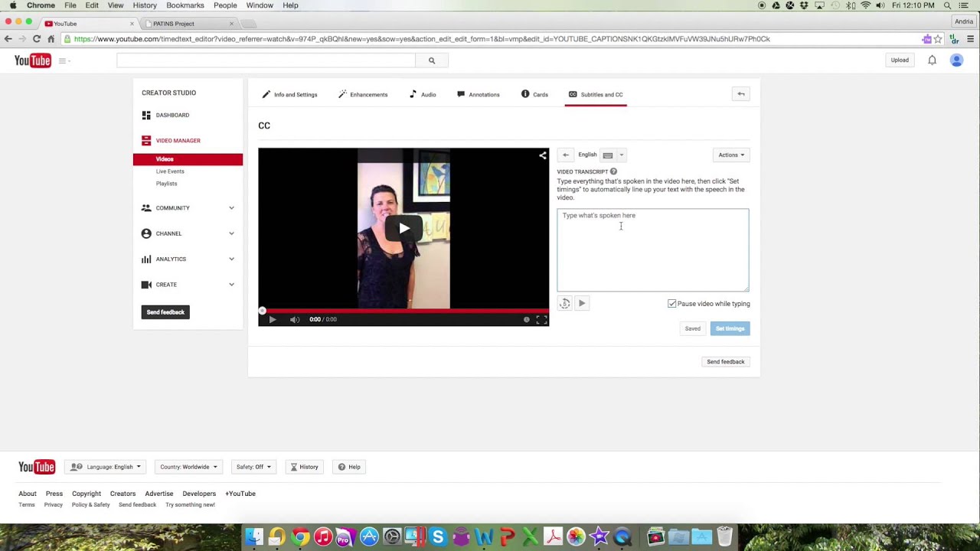
Task: Play the video with center play button
Action: pyautogui.click(x=403, y=228)
